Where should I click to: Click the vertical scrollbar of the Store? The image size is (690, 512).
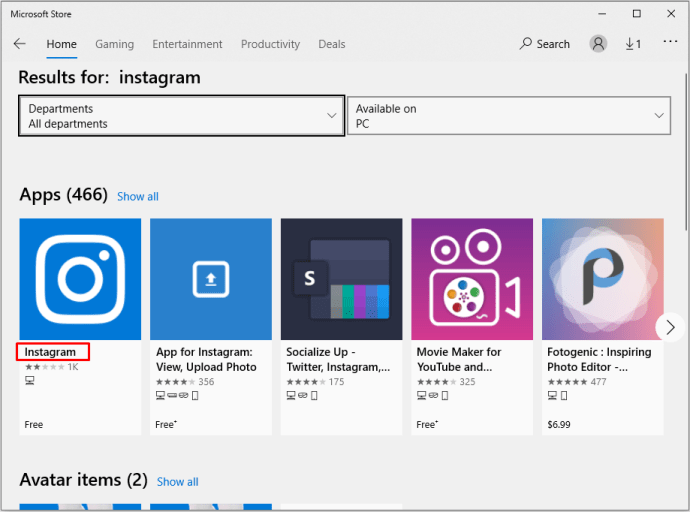coord(686,152)
